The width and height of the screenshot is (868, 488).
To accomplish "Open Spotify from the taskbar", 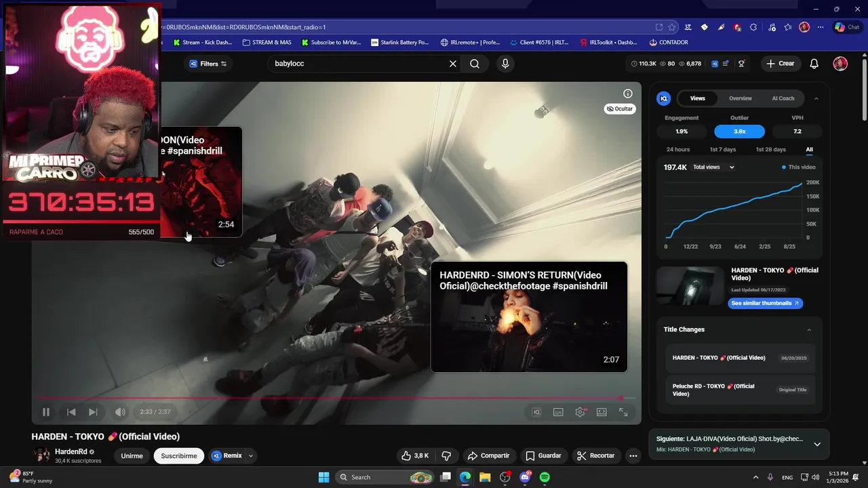I will [x=545, y=477].
